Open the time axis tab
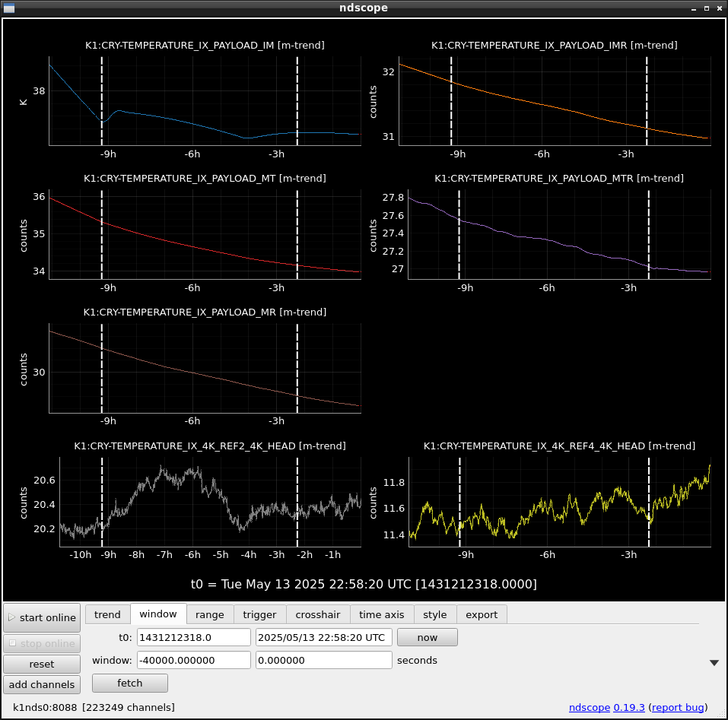Screen dimensions: 728x720 pyautogui.click(x=382, y=614)
